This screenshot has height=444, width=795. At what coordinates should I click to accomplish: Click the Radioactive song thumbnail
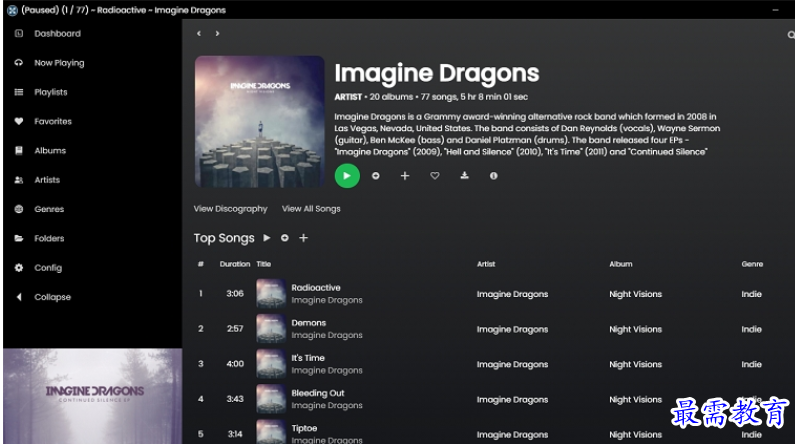tap(271, 293)
